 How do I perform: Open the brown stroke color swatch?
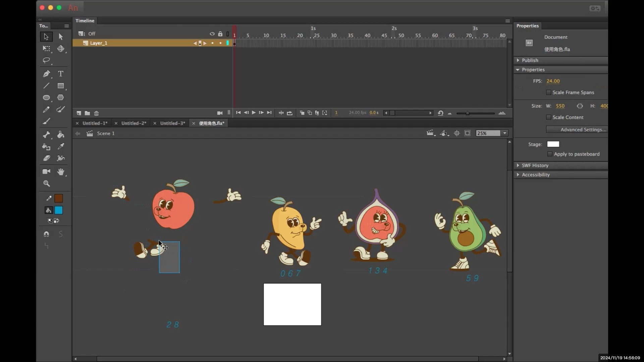(59, 198)
